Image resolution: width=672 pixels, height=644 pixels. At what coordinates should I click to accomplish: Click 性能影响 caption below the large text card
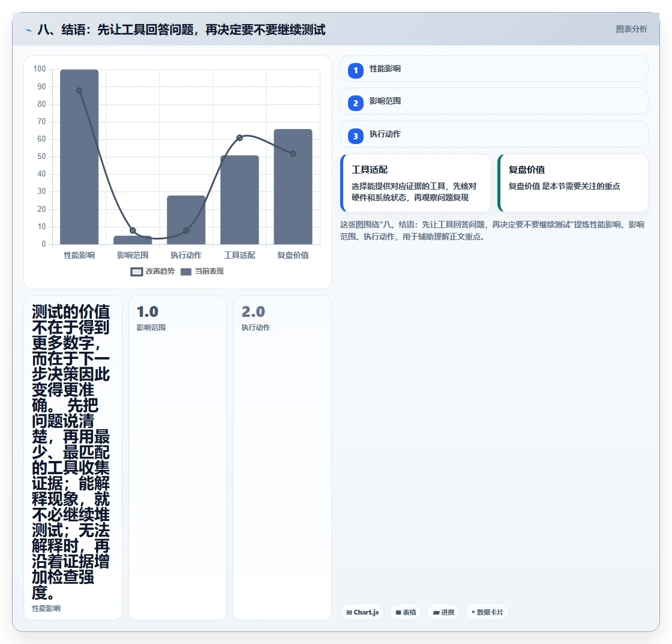[46, 609]
